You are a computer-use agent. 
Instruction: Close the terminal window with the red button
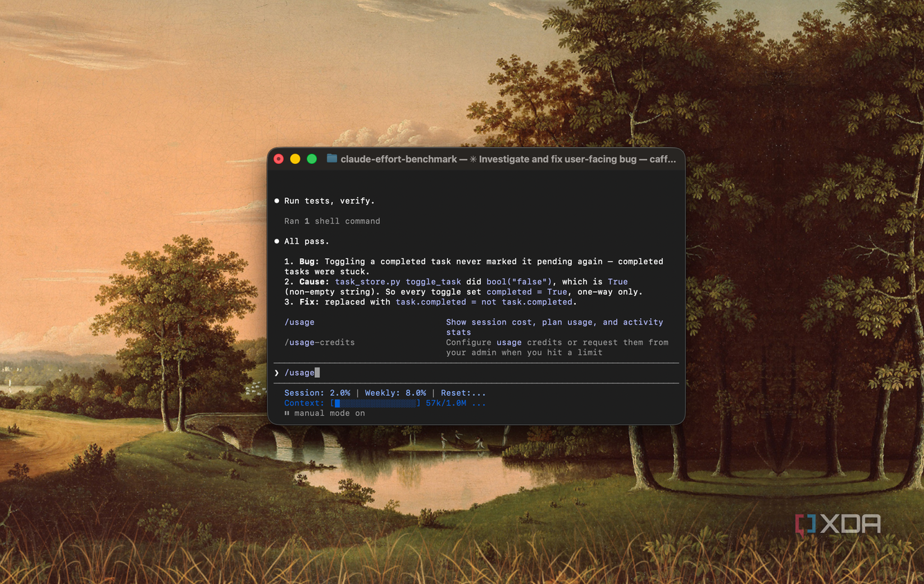(278, 159)
